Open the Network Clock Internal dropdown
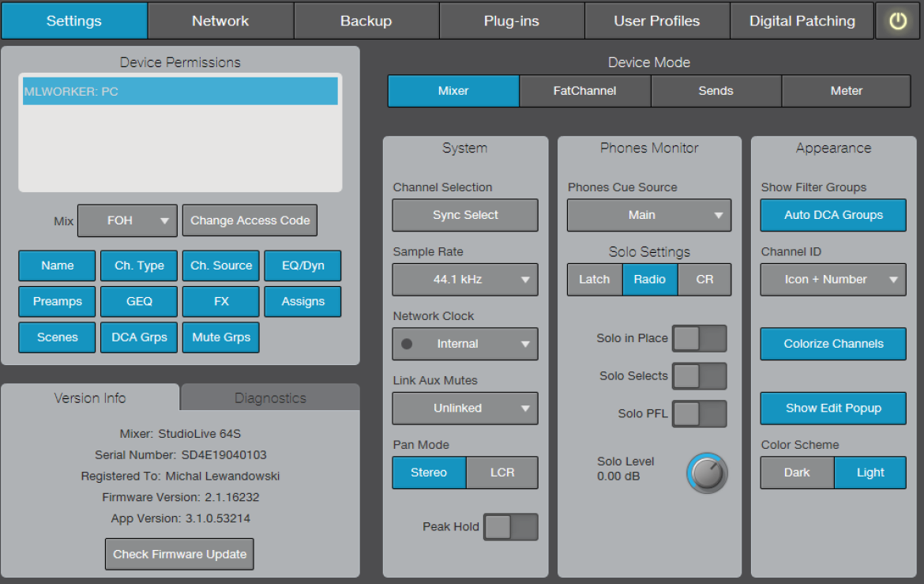This screenshot has height=584, width=924. pos(465,344)
